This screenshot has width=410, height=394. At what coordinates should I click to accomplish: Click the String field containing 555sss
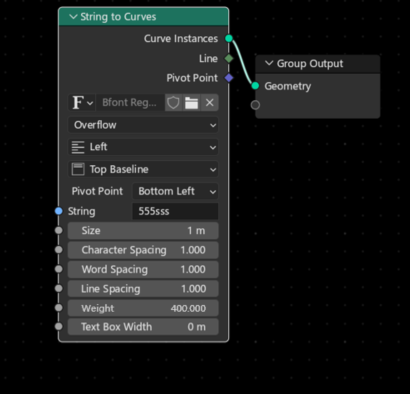tap(175, 211)
